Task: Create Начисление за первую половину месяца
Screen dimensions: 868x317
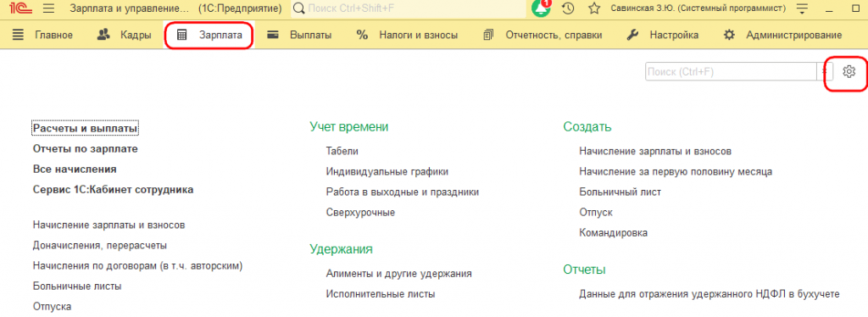Action: tap(676, 171)
